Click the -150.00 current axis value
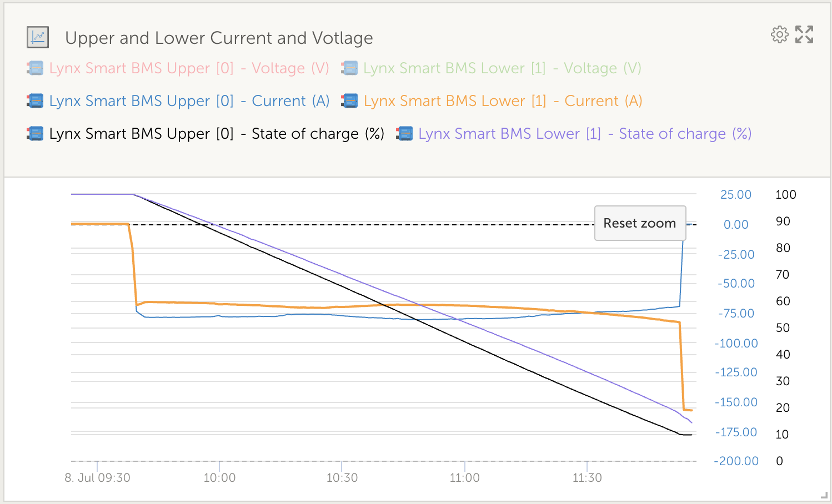Viewport: 832px width, 504px height. (x=736, y=402)
